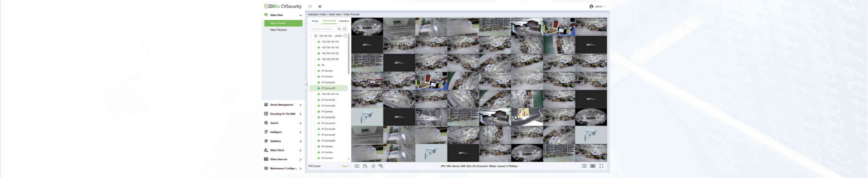
Task: Click the Video Intercom icon
Action: 266,159
